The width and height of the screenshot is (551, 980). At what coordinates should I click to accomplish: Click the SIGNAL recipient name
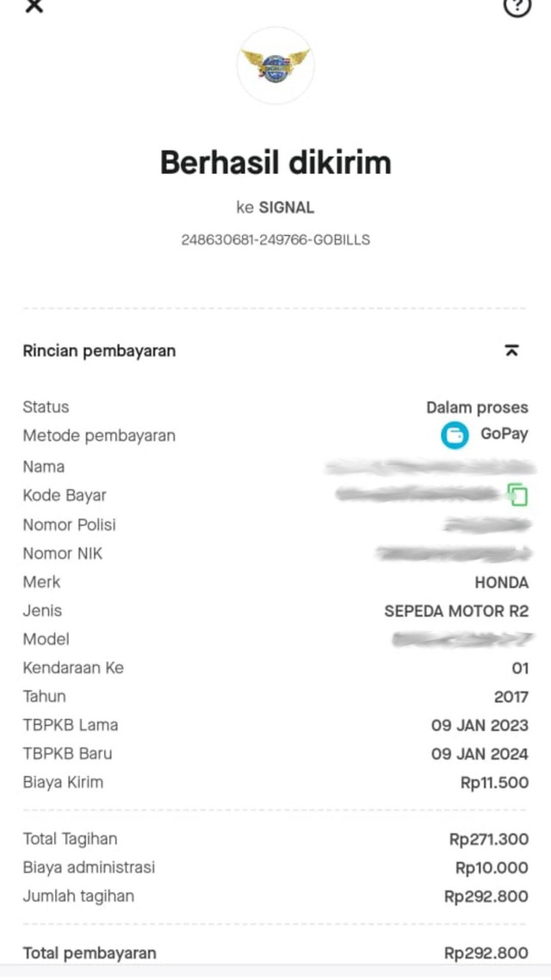tap(289, 208)
